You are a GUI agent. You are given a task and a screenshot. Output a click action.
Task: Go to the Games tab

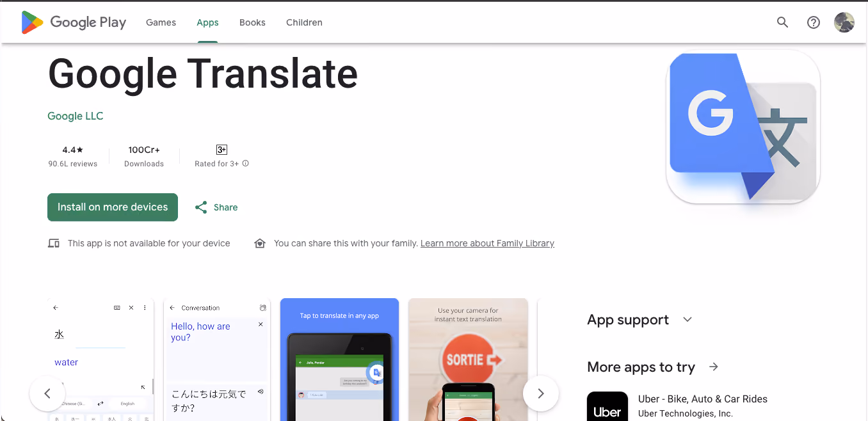click(161, 22)
